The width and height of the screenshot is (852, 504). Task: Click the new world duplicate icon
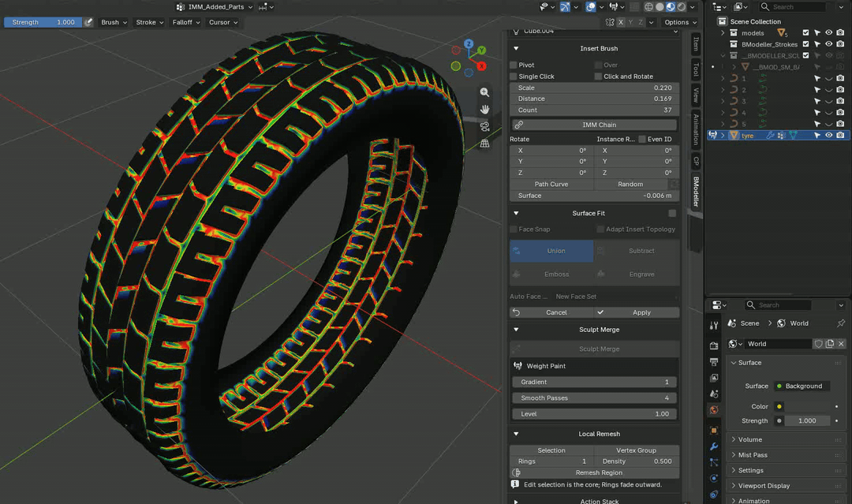coord(830,344)
